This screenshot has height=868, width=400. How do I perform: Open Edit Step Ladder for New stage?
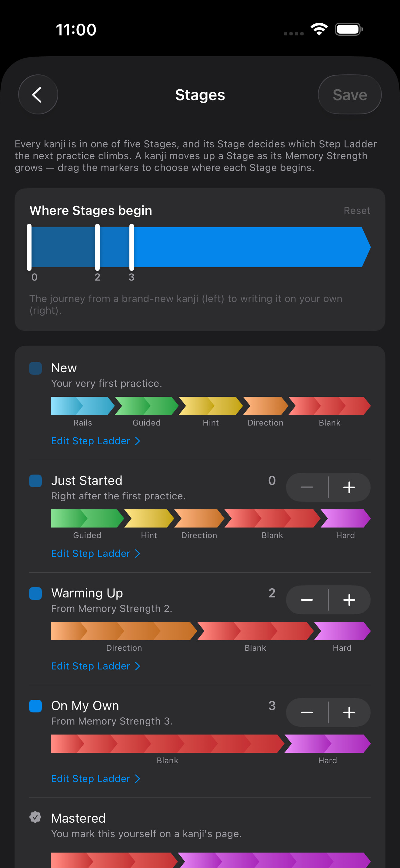pos(96,441)
